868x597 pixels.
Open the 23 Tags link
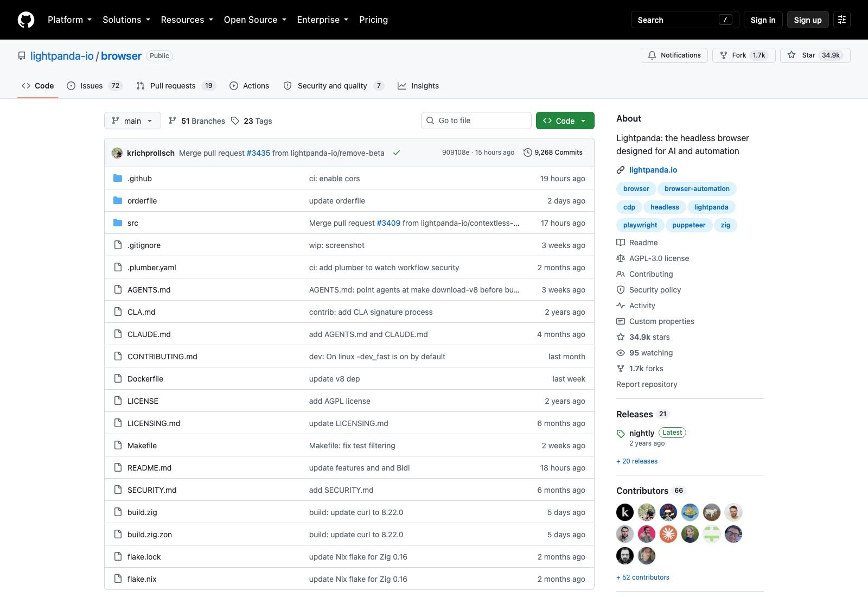pyautogui.click(x=252, y=121)
